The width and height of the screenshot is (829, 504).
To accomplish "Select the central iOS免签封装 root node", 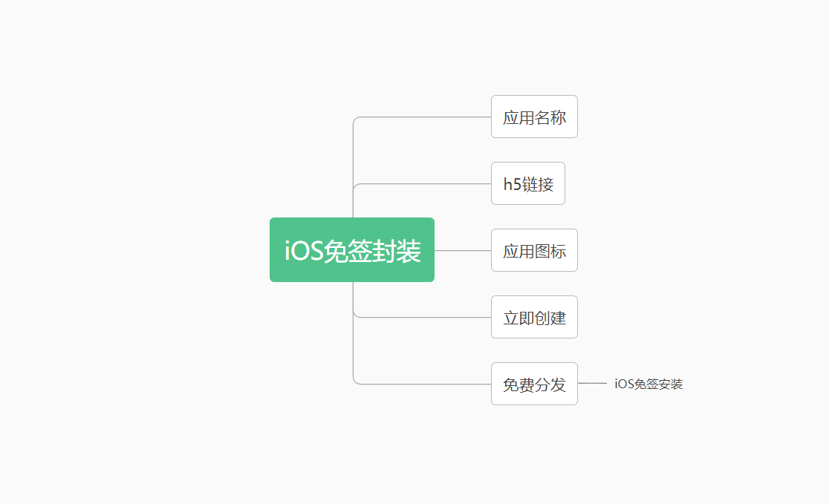I will (x=351, y=250).
